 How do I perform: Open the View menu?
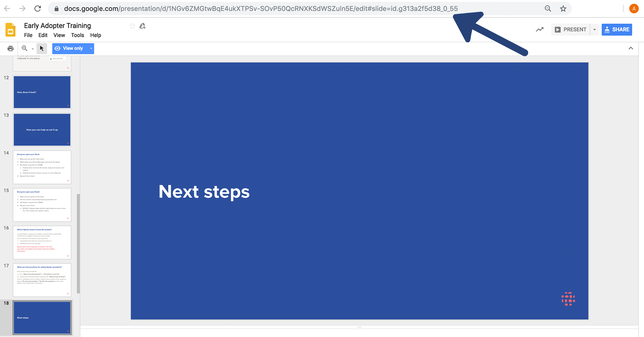(58, 35)
